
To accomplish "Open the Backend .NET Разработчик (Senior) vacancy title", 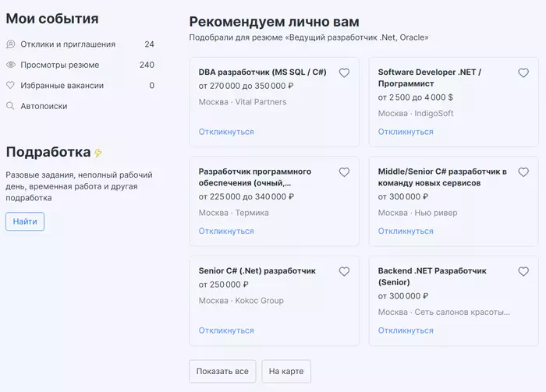I will (x=431, y=276).
